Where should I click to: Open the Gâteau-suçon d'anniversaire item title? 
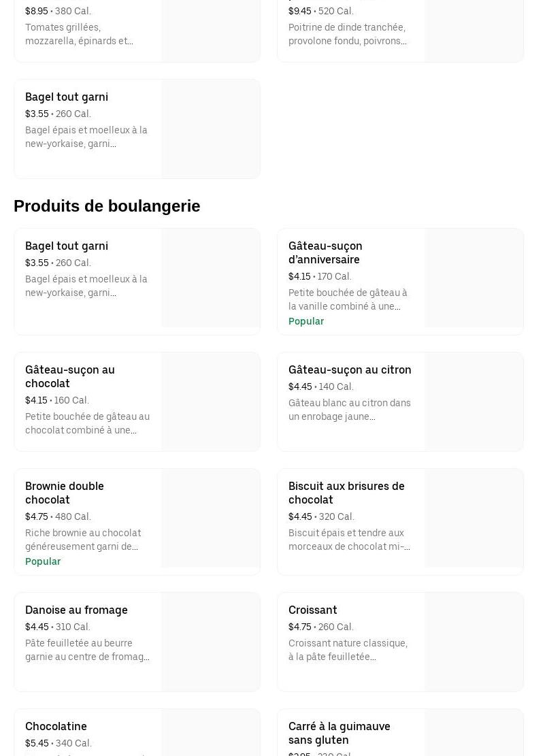coord(325,252)
